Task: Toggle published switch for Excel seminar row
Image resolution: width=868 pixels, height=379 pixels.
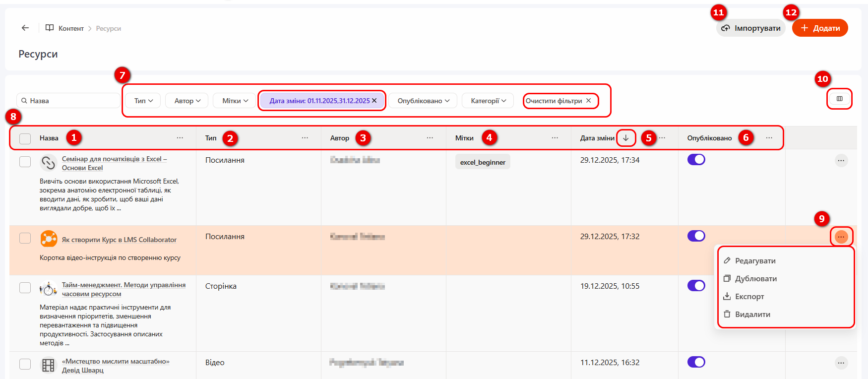Action: point(696,160)
